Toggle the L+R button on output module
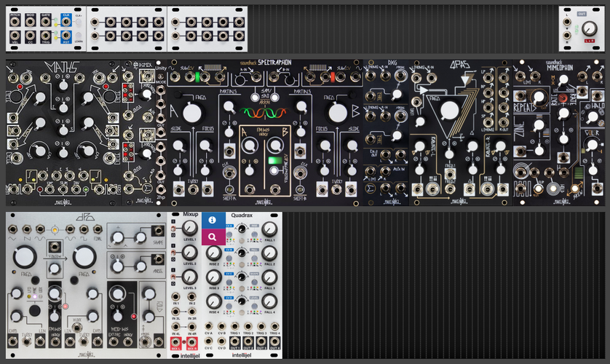The image size is (610, 364). pos(590,41)
